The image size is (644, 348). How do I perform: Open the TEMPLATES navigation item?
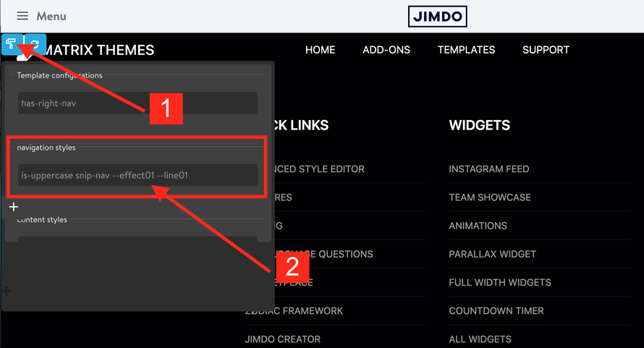pyautogui.click(x=466, y=50)
